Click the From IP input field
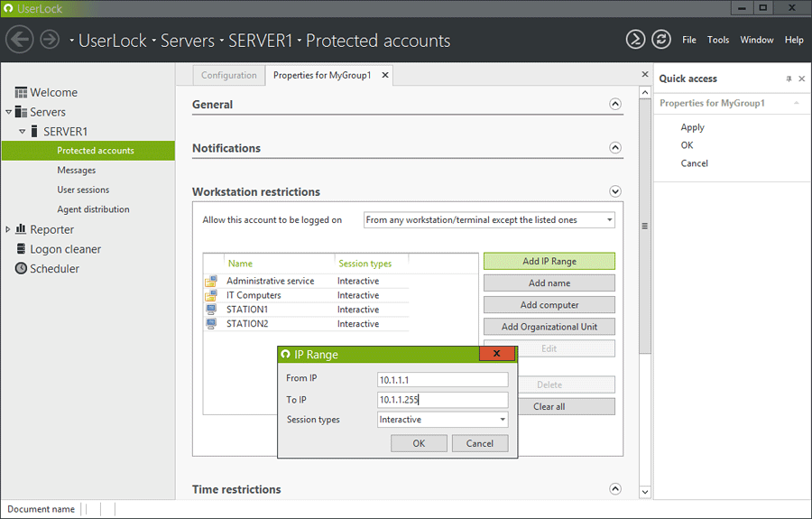812x519 pixels. (442, 379)
